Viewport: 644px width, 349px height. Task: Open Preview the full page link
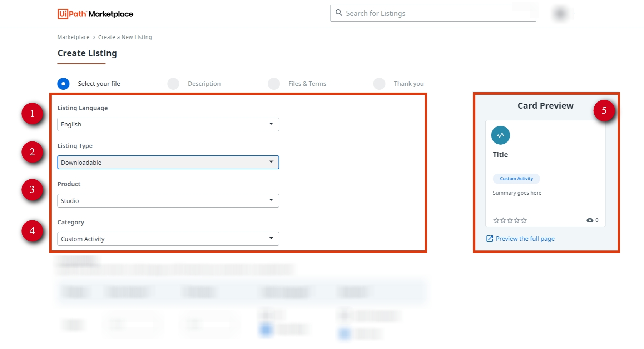(x=525, y=239)
